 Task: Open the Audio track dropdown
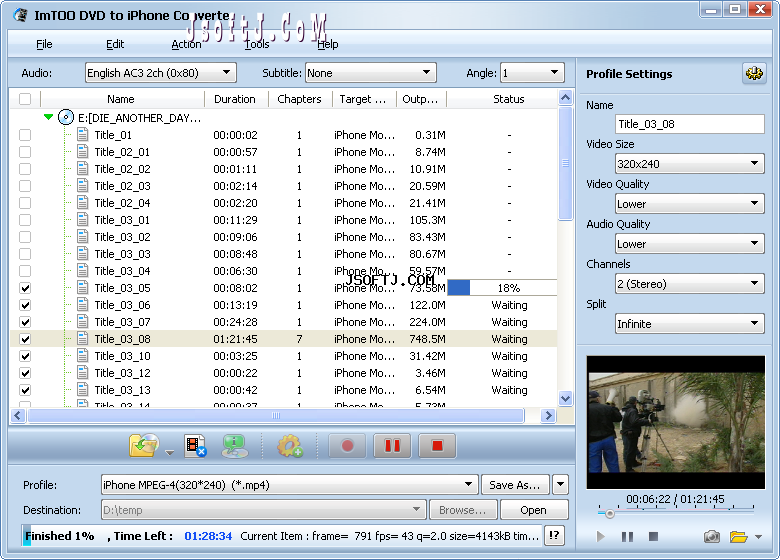coord(161,73)
